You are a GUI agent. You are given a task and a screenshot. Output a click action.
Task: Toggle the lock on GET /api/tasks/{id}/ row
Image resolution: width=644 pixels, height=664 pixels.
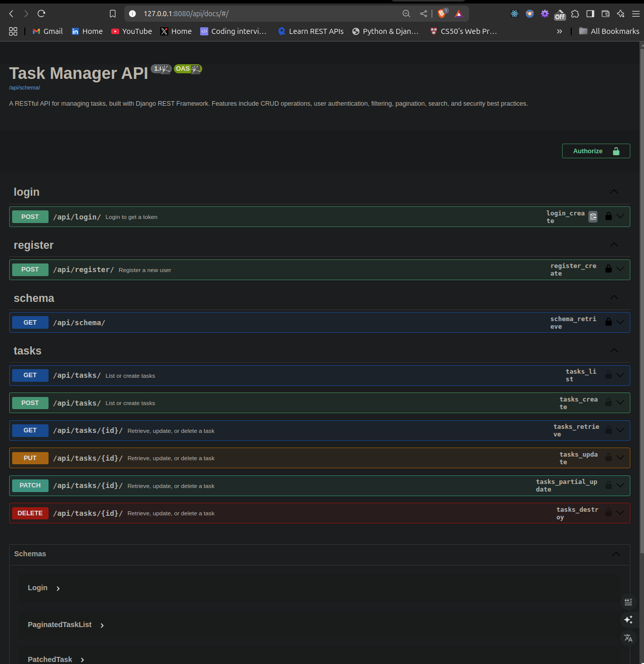[609, 430]
